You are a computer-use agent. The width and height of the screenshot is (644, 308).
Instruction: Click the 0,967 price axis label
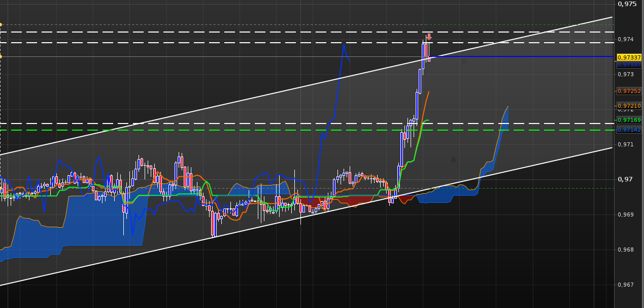tap(627, 285)
